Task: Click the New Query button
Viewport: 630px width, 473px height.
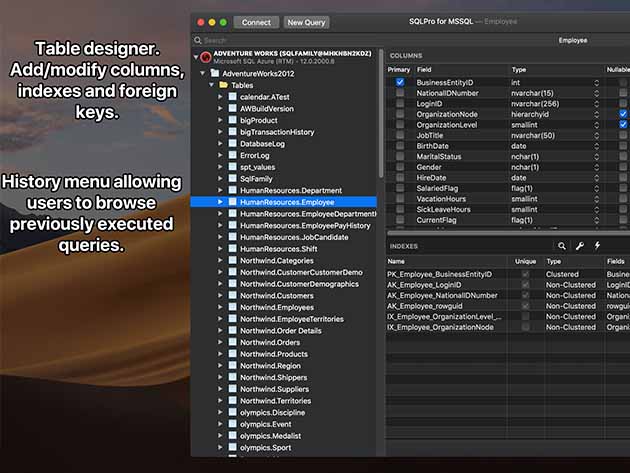Action: point(306,23)
